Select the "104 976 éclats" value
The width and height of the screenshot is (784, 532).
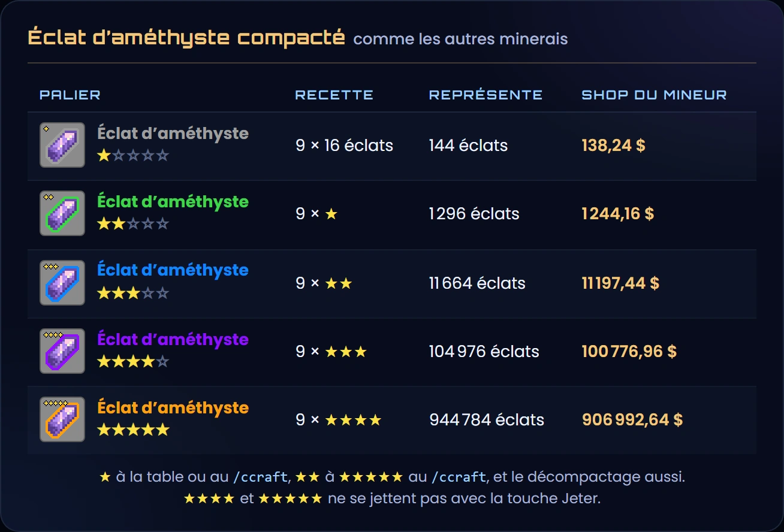(484, 352)
